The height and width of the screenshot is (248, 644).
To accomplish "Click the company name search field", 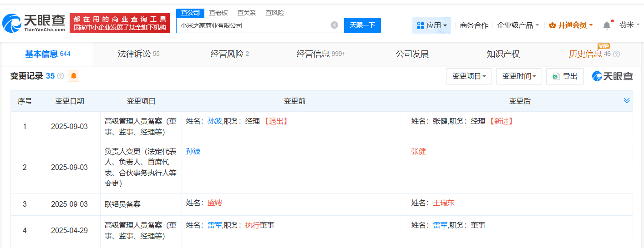I will 253,25.
